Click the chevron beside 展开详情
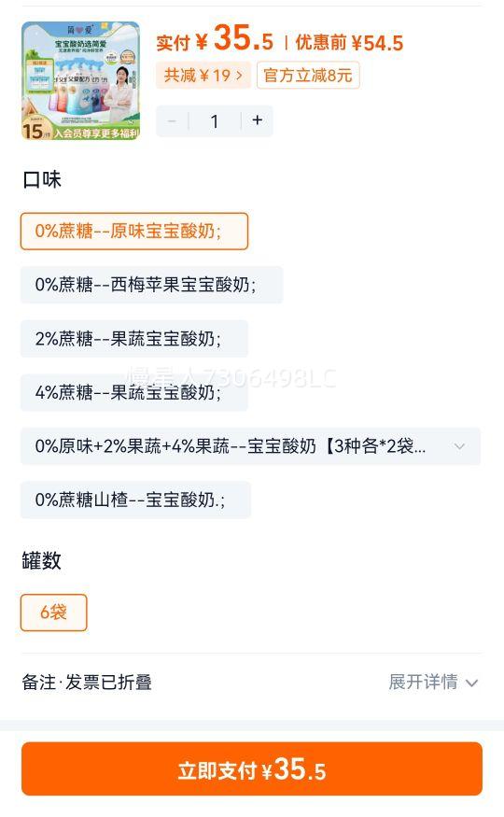Viewport: 504px width, 817px height. click(x=471, y=683)
